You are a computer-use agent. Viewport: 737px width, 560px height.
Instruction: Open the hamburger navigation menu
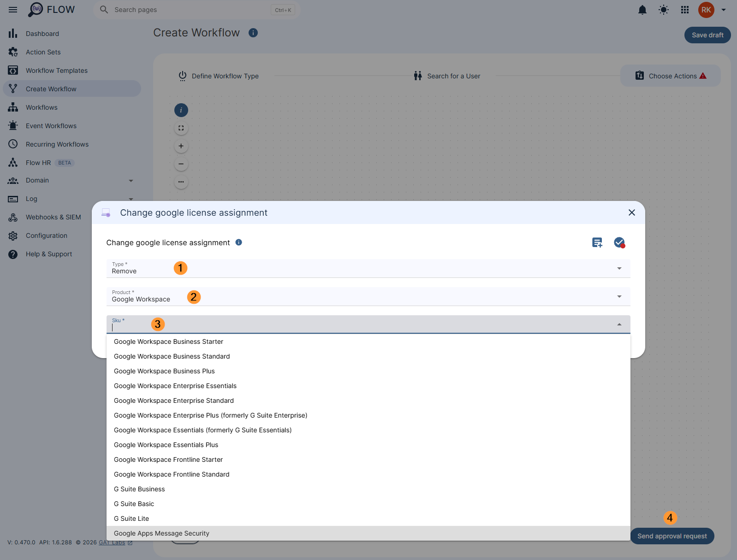13,10
